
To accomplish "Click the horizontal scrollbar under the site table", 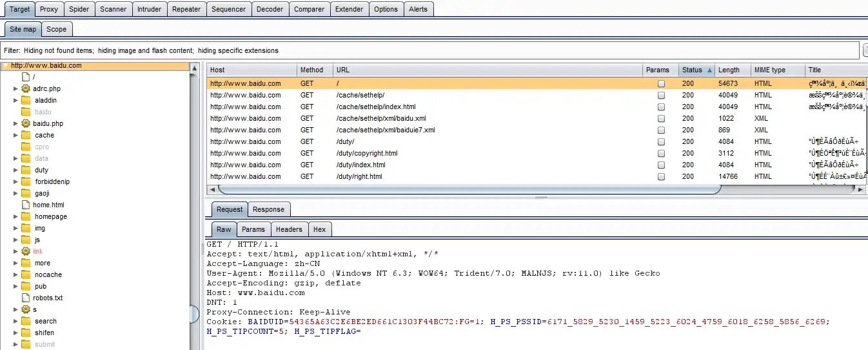I will coord(469,189).
